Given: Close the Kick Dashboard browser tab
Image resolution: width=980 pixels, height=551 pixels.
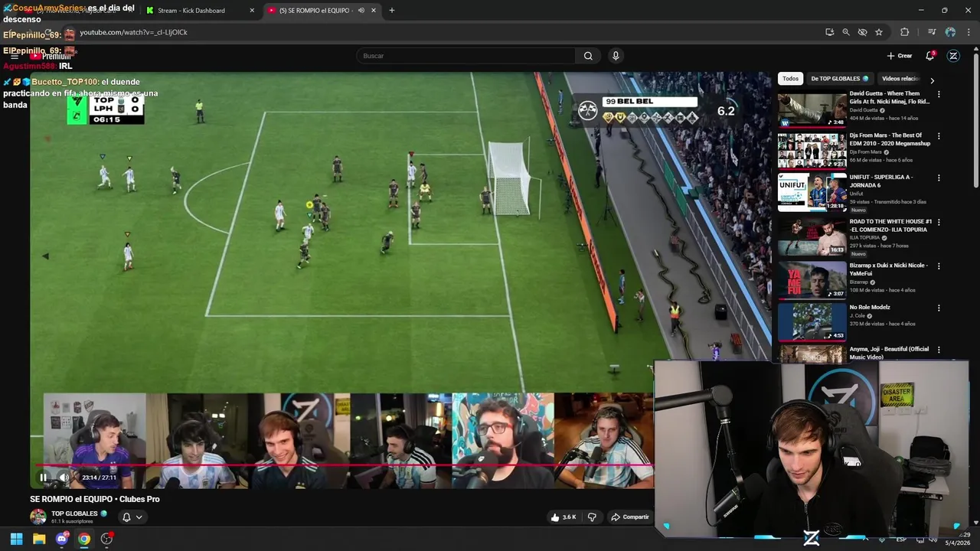Looking at the screenshot, I should (x=252, y=11).
